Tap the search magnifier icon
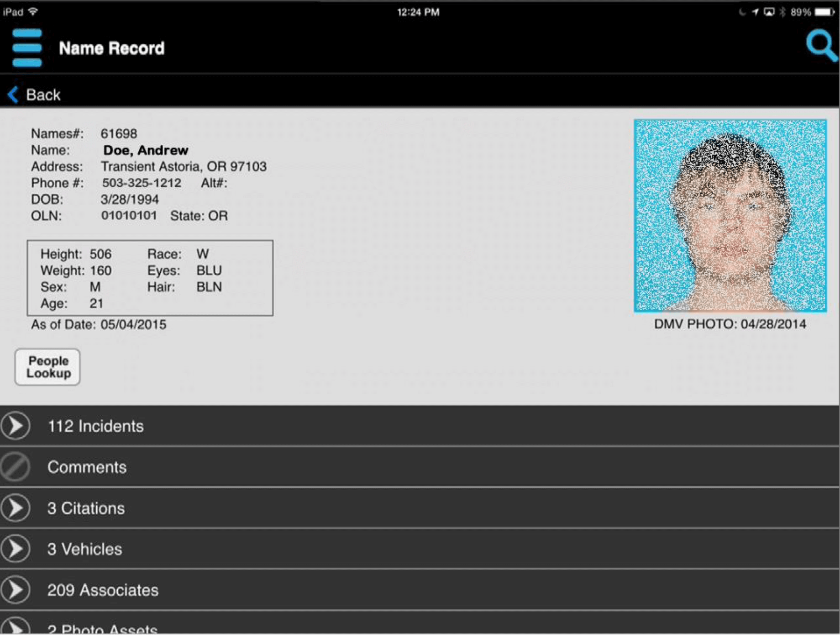 (x=821, y=46)
